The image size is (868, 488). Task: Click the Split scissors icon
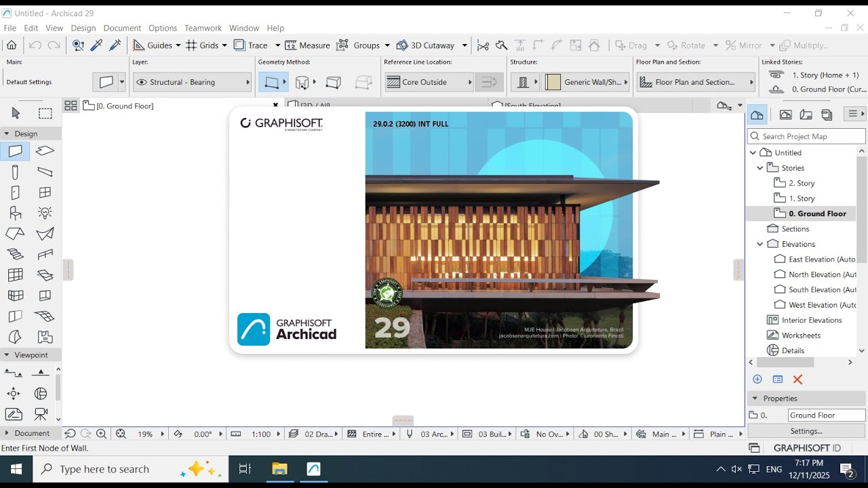point(483,45)
